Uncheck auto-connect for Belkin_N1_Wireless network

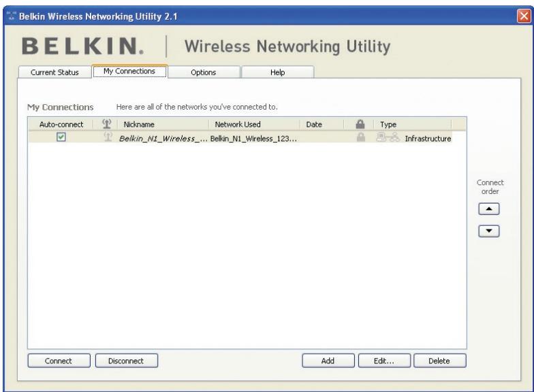tap(61, 137)
